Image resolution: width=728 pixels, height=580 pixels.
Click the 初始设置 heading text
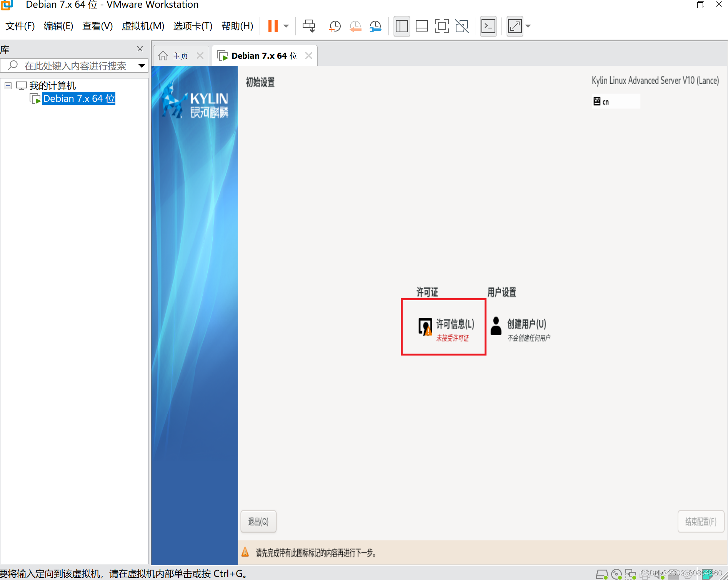tap(260, 82)
